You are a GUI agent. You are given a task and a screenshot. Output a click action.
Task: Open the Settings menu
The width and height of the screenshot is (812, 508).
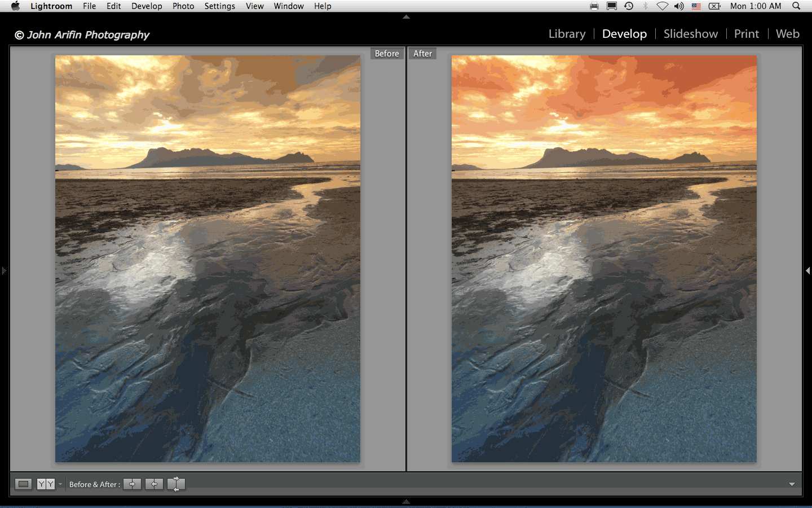[219, 6]
